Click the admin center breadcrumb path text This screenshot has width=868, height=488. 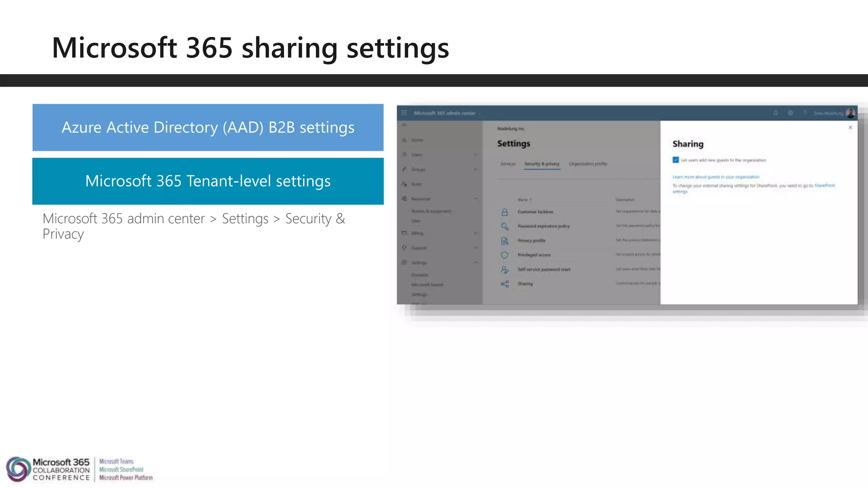(194, 226)
